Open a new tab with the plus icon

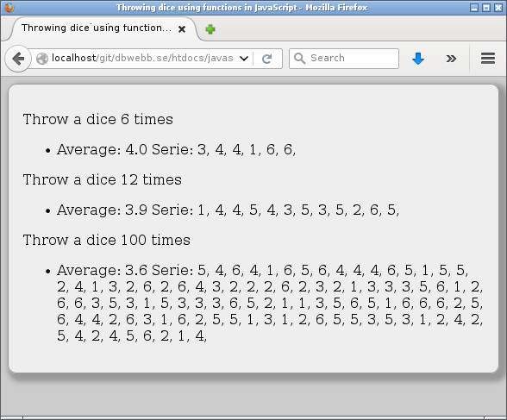tap(210, 29)
